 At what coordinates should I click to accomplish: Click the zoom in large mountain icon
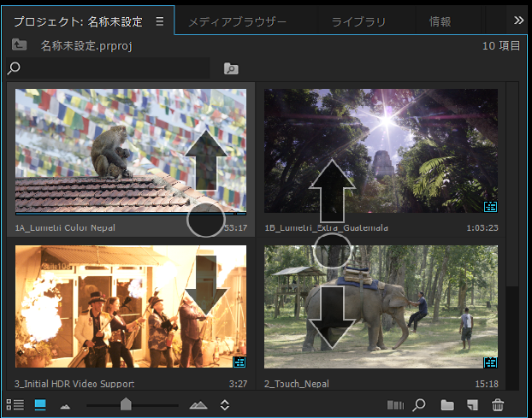198,404
